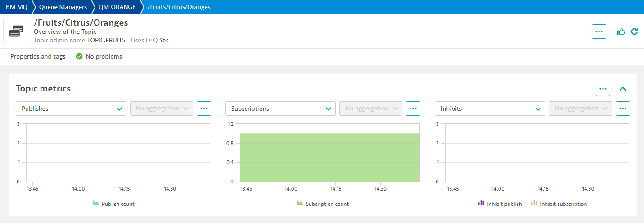This screenshot has width=644, height=223.
Task: Navigate to Queue Managers breadcrumb
Action: 63,7
